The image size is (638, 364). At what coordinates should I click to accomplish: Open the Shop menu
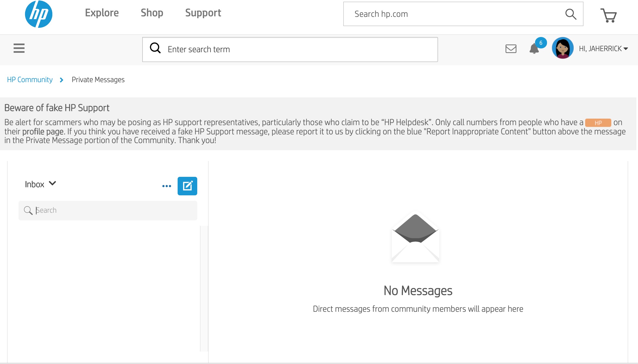(152, 13)
